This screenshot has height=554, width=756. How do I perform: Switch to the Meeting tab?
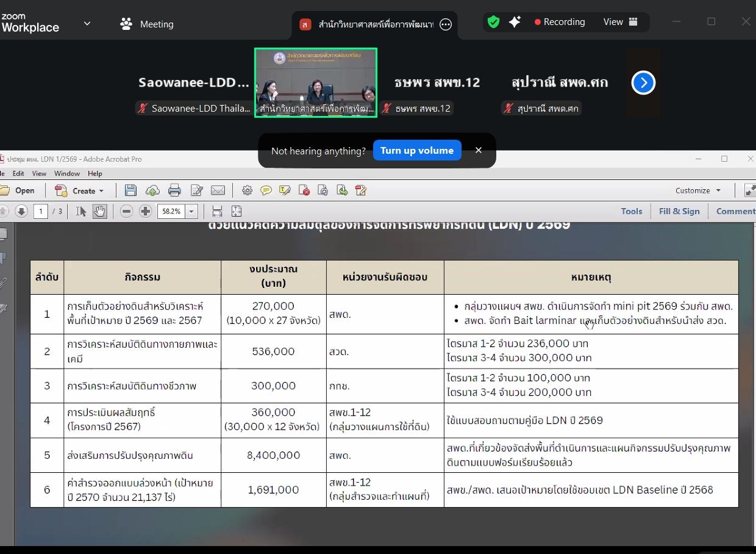[x=147, y=24]
